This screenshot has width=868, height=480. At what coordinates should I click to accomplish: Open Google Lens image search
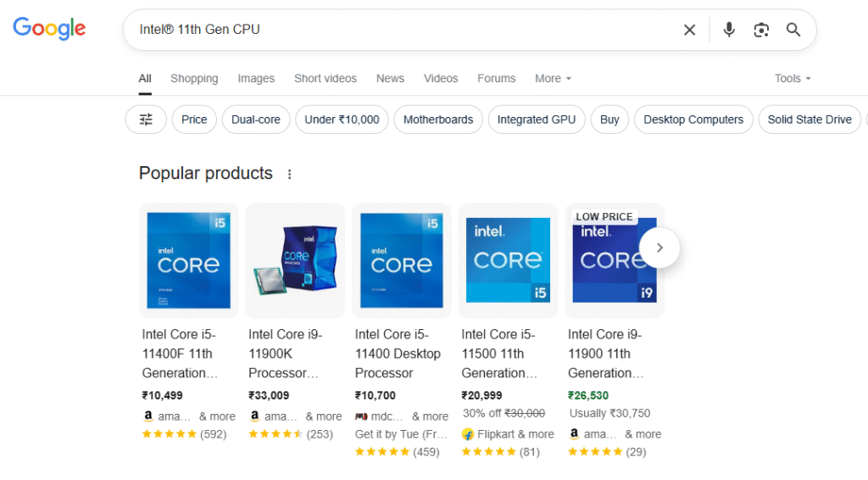coord(761,31)
